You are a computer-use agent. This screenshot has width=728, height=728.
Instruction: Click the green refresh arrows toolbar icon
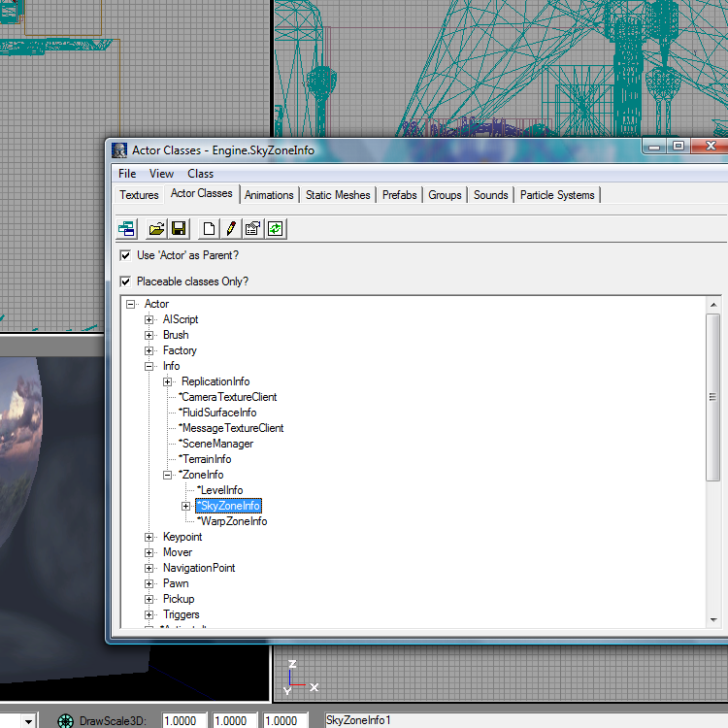(276, 229)
